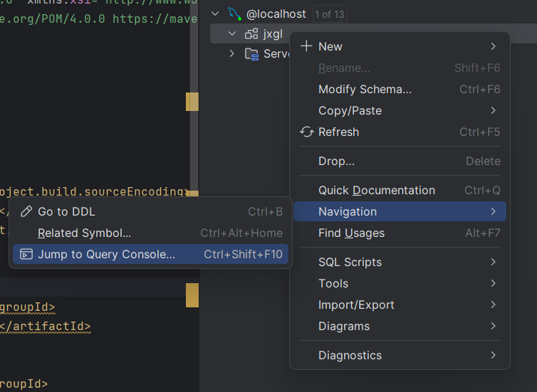Click the '1 of 13' schema count badge
The image size is (537, 392).
[330, 14]
